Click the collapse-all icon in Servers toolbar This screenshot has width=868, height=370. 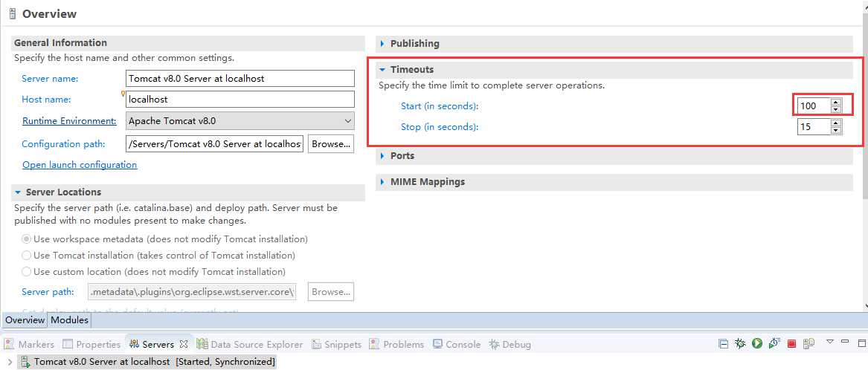723,343
